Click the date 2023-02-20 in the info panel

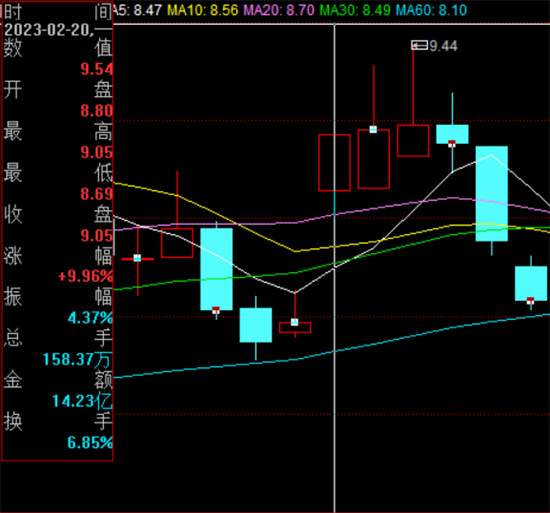pos(47,30)
